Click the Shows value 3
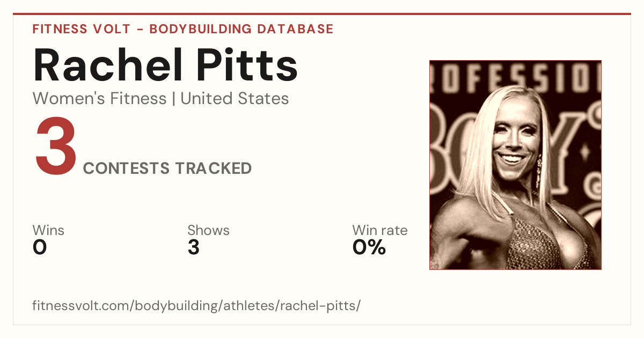This screenshot has height=338, width=644. pos(194,247)
